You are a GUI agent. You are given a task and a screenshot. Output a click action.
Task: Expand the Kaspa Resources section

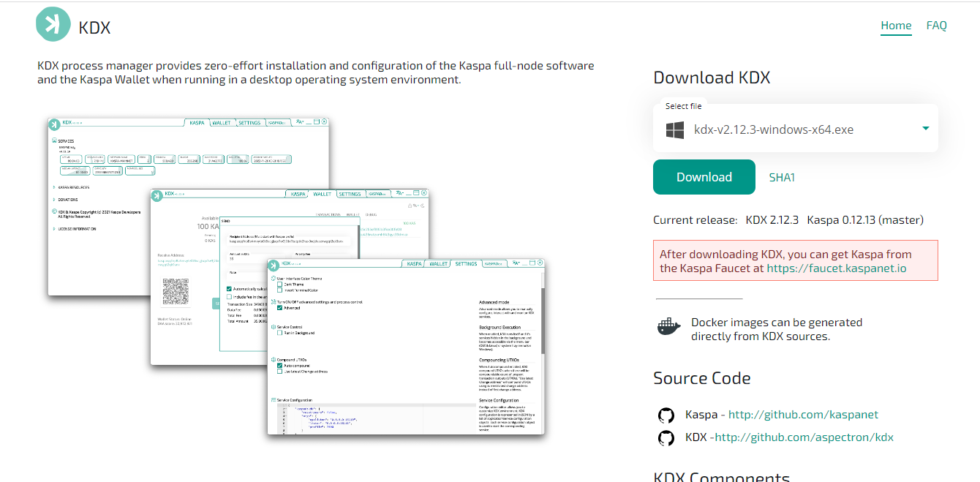coord(54,187)
